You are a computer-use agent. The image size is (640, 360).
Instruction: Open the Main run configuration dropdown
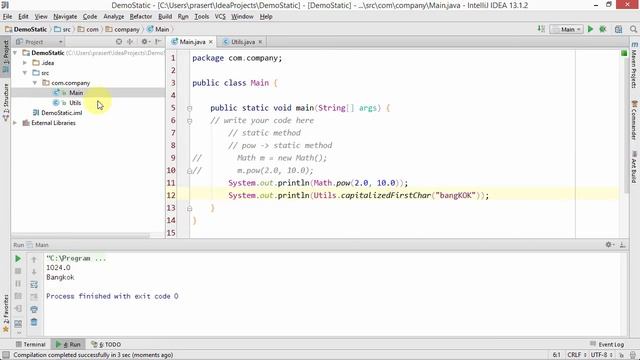point(567,29)
